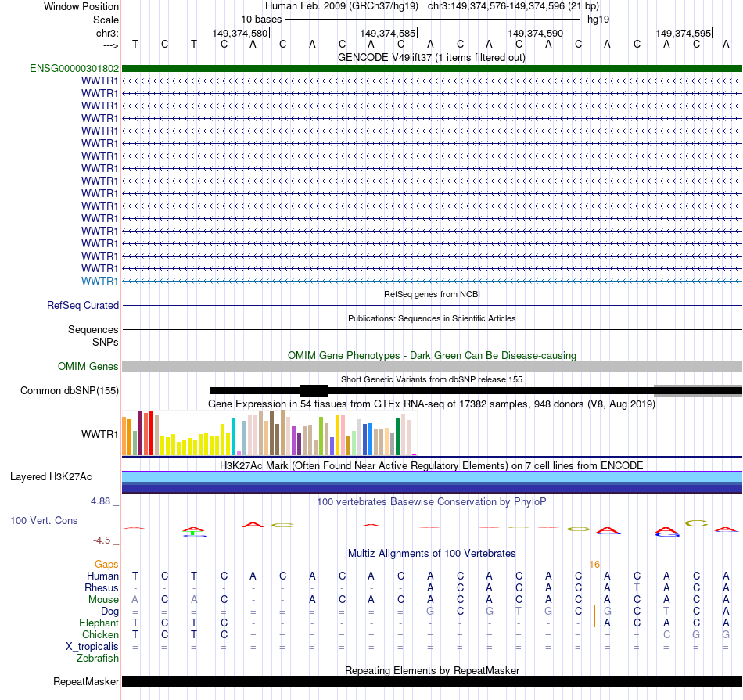Image resolution: width=743 pixels, height=700 pixels.
Task: Select the Rhesus alignment row label
Action: click(102, 587)
